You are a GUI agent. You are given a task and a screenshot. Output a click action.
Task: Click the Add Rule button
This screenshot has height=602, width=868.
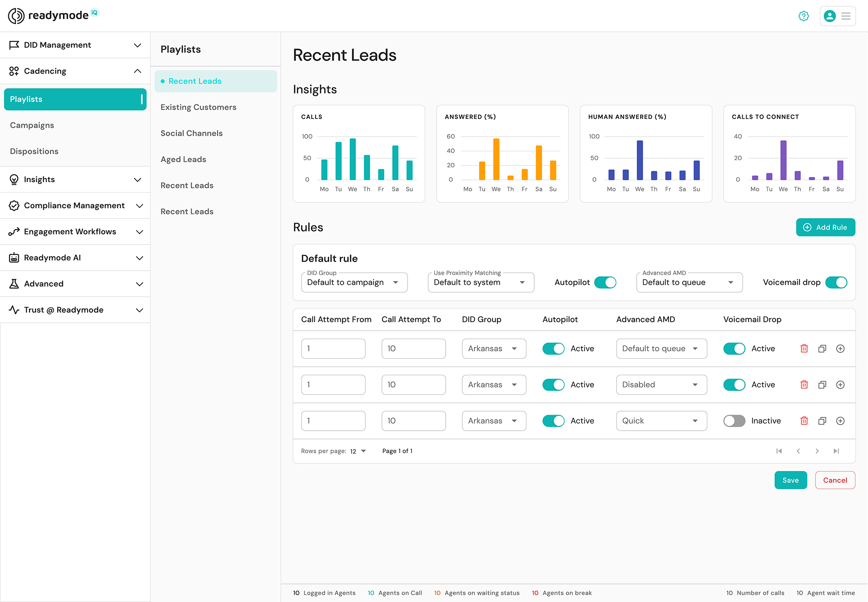click(825, 227)
